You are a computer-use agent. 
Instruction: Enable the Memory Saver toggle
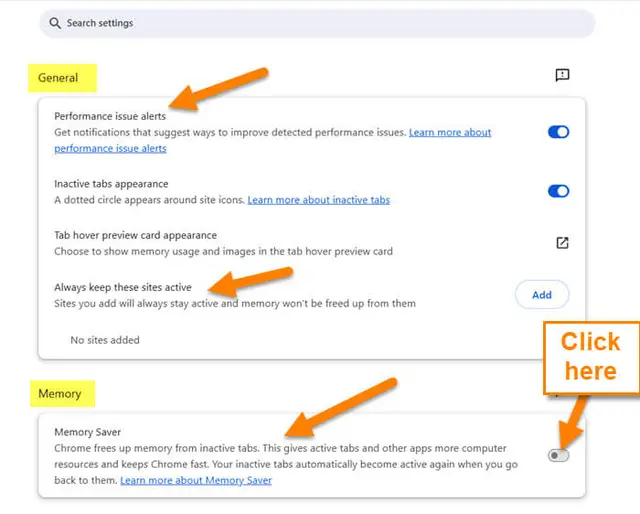558,455
